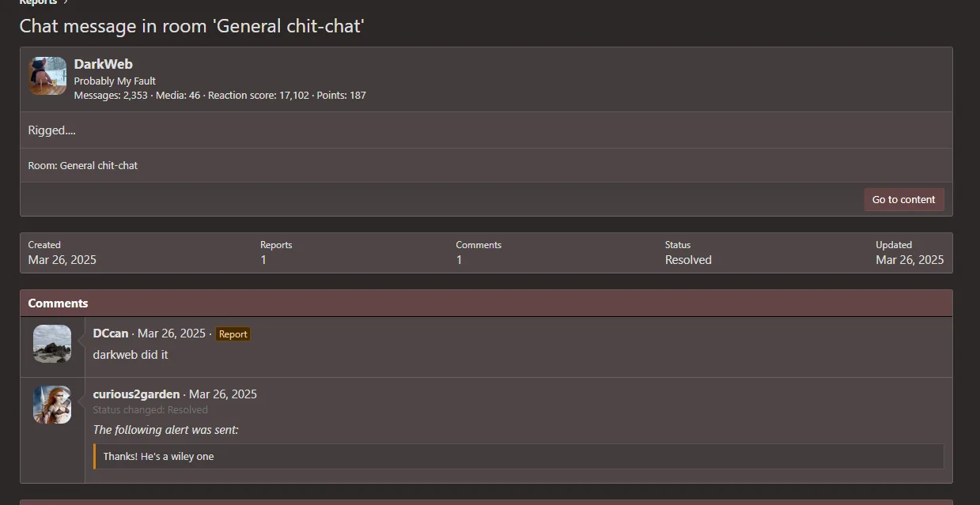Click DCcan's landscape avatar
The height and width of the screenshot is (505, 980).
click(52, 344)
